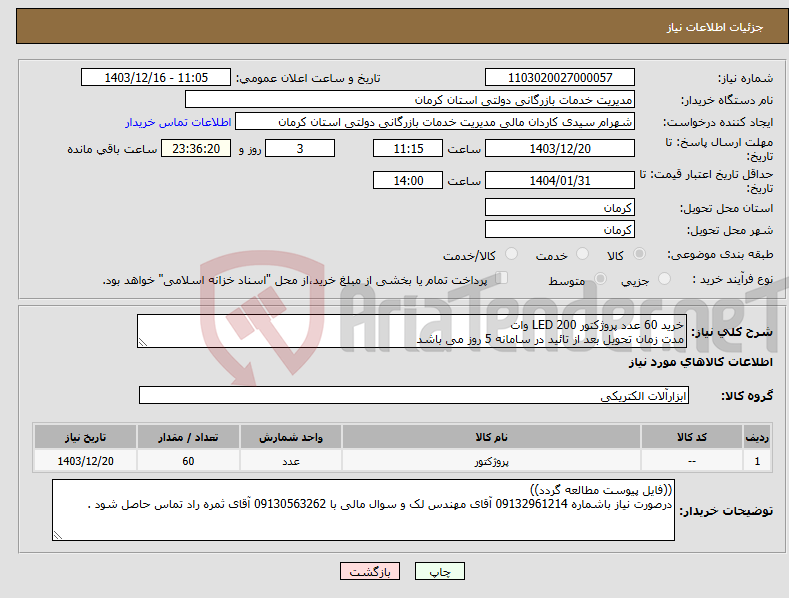This screenshot has width=789, height=598.
Task: Select the کالا/خدمت radio button
Action: (511, 254)
